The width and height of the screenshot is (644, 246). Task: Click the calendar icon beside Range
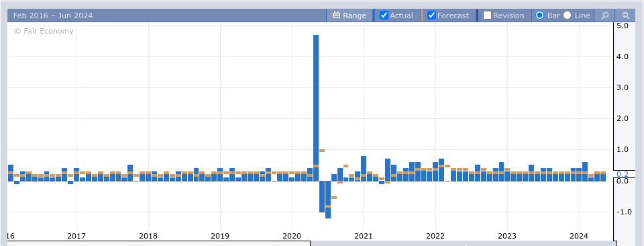tap(336, 15)
